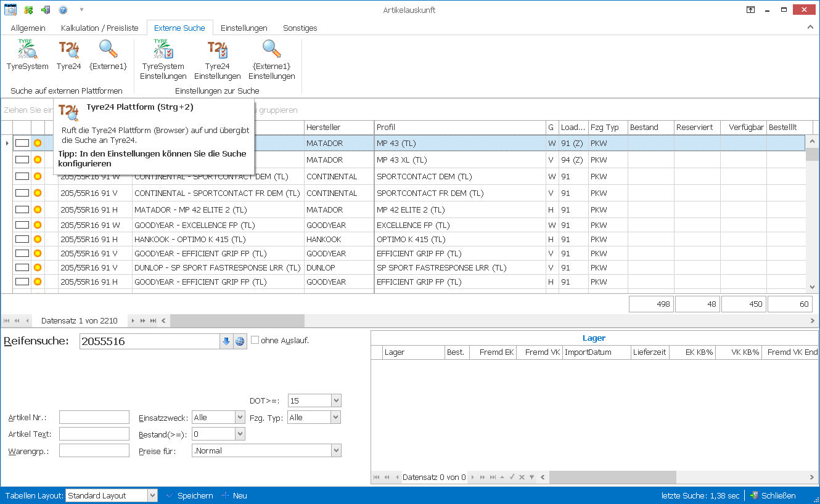
Task: Click into the Artikel Nr. field
Action: click(x=94, y=418)
